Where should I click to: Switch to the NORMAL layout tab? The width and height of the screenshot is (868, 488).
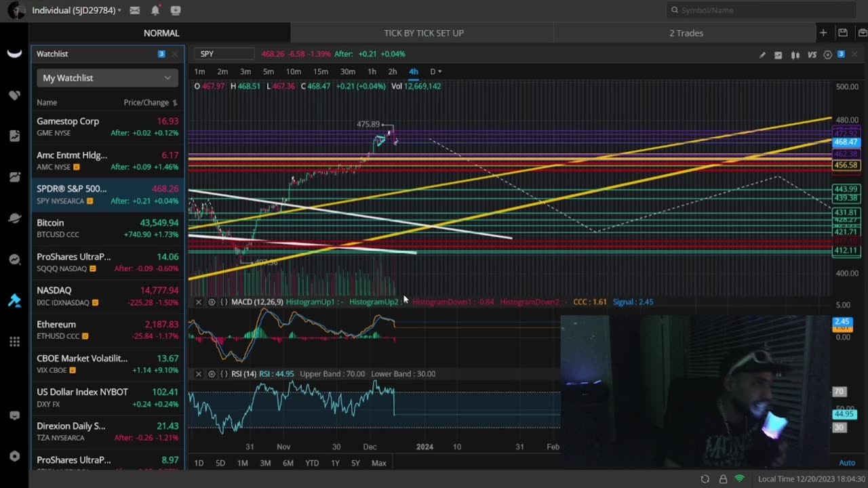tap(161, 33)
